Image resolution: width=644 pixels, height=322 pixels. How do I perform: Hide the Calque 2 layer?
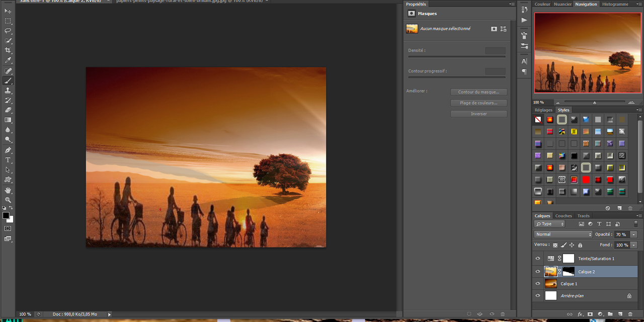tap(538, 272)
